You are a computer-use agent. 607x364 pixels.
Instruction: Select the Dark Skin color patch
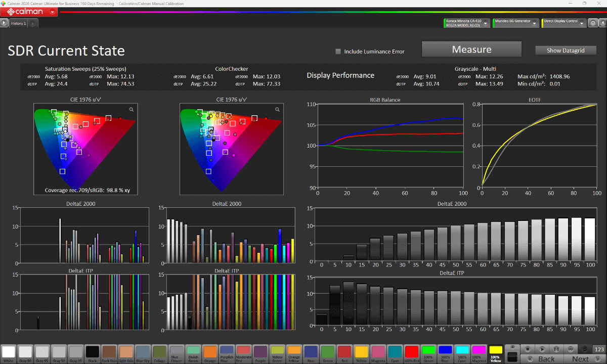coord(109,353)
